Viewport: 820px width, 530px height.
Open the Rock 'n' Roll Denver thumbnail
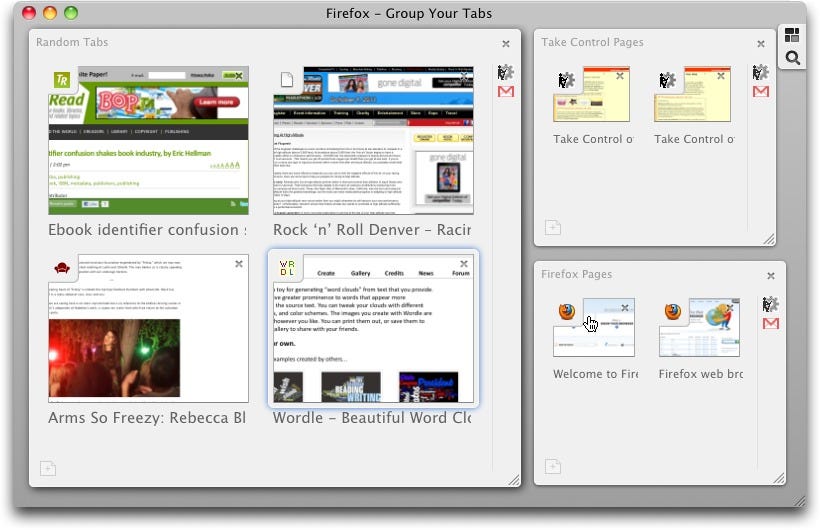[x=373, y=140]
